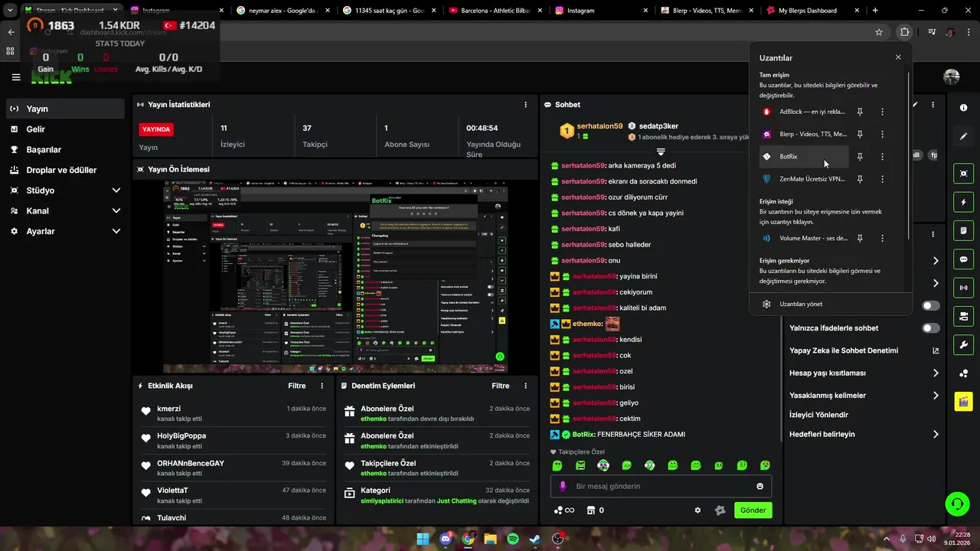Open Yasaklanmış kelimeler settings
The image size is (980, 551).
point(864,396)
